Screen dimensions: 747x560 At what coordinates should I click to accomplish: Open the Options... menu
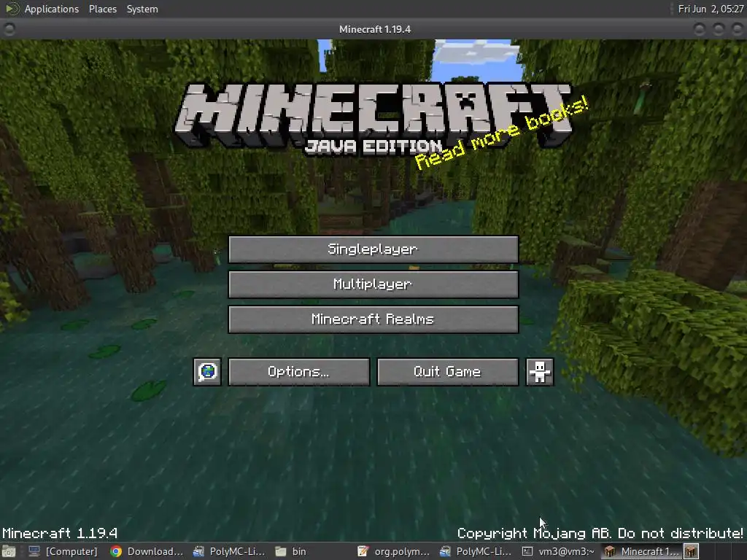tap(299, 372)
